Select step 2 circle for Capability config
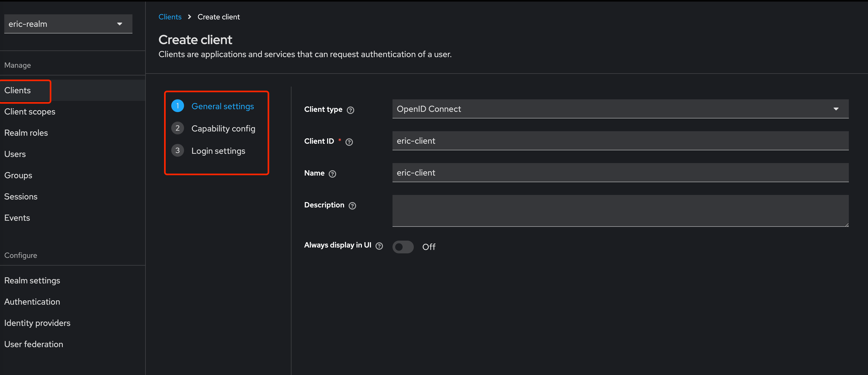This screenshot has width=868, height=375. 178,128
